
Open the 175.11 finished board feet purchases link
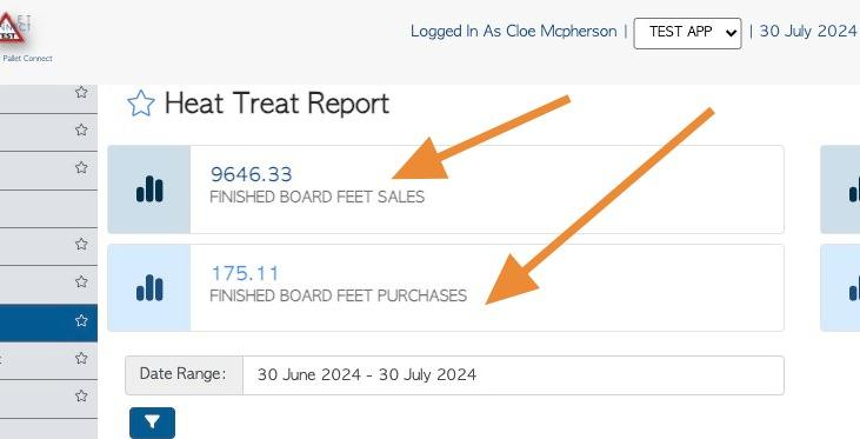coord(245,273)
